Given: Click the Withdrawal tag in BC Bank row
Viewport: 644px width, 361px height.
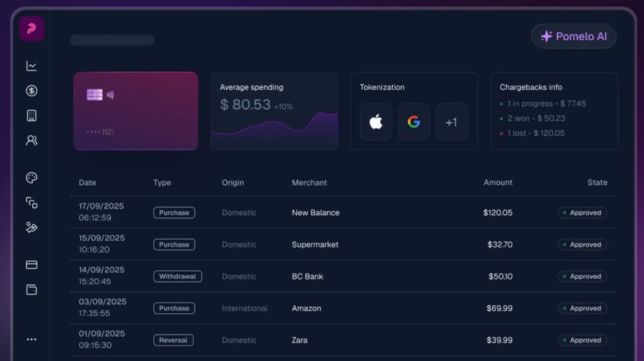Looking at the screenshot, I should pyautogui.click(x=177, y=277).
